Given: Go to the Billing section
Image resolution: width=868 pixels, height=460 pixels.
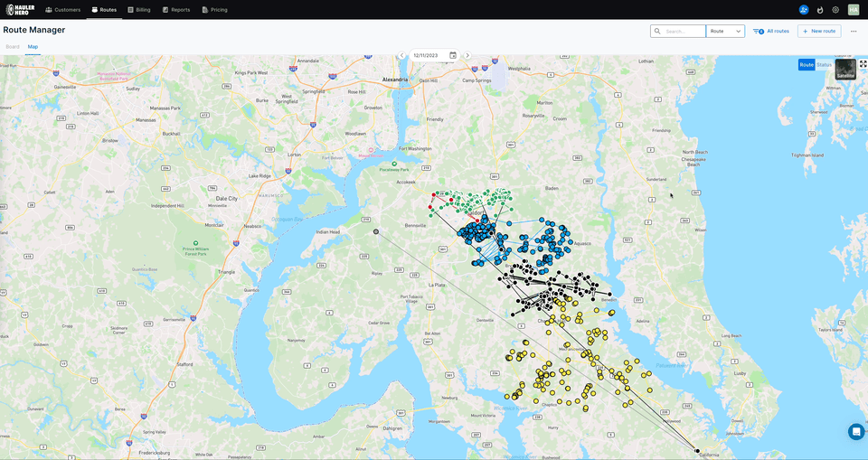Looking at the screenshot, I should pos(139,9).
